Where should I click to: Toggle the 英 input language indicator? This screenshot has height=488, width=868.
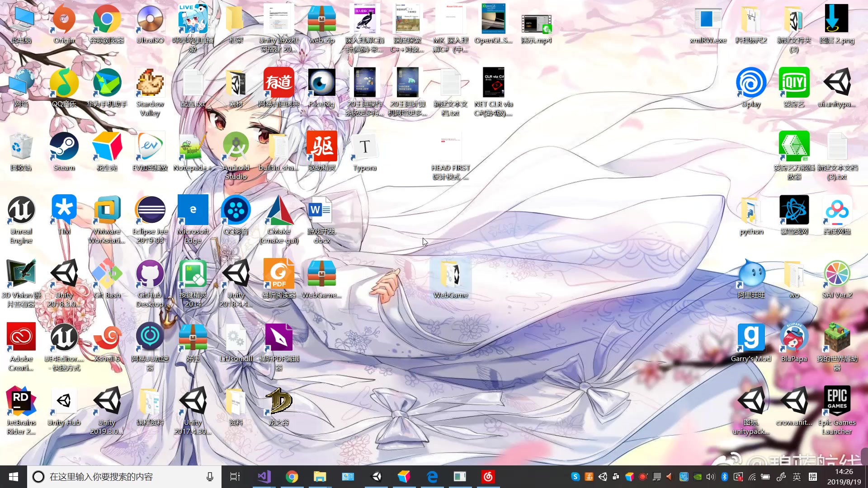click(797, 477)
